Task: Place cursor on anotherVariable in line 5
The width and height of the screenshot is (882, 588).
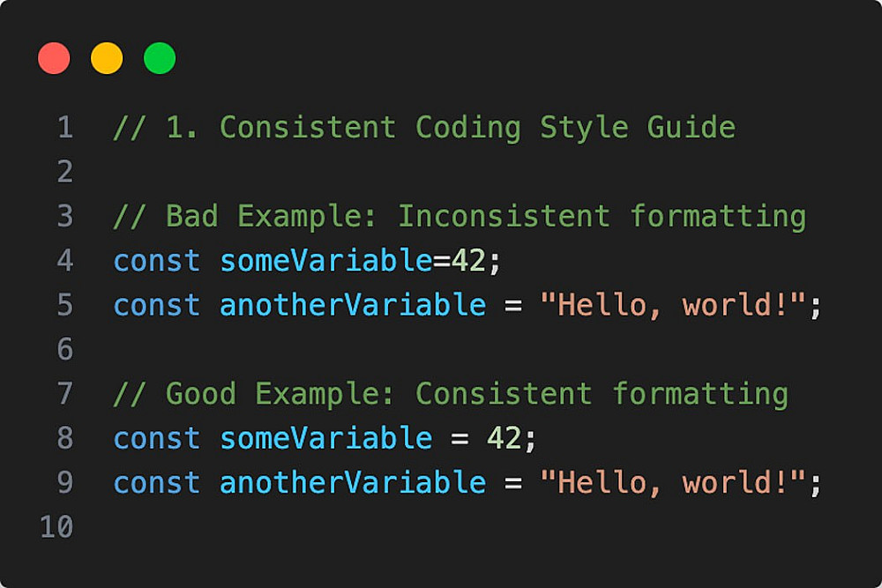Action: [353, 306]
